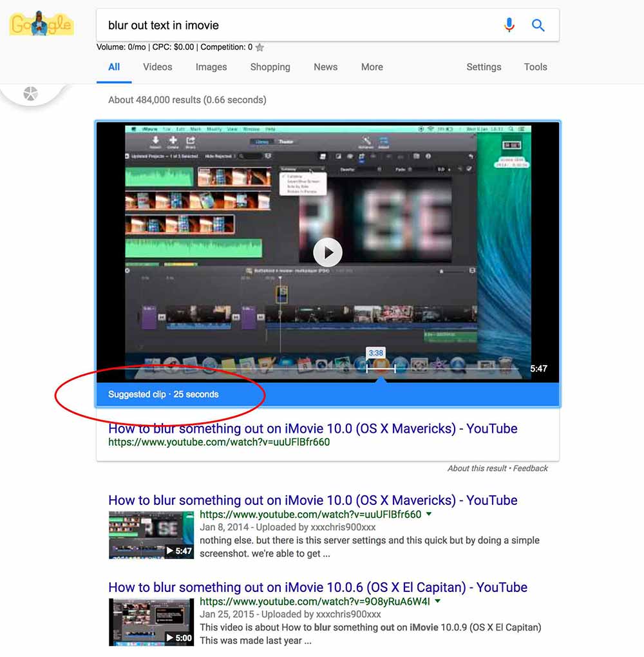The image size is (644, 657).
Task: Open featured youtube.com/watch?v=uuUFlBfr660 URL
Action: [219, 442]
